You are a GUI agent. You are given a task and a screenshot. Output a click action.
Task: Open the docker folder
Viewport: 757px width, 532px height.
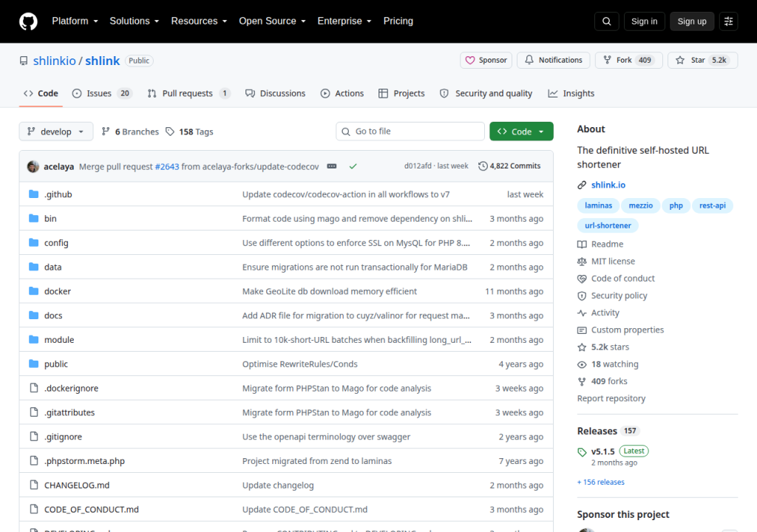click(x=58, y=291)
